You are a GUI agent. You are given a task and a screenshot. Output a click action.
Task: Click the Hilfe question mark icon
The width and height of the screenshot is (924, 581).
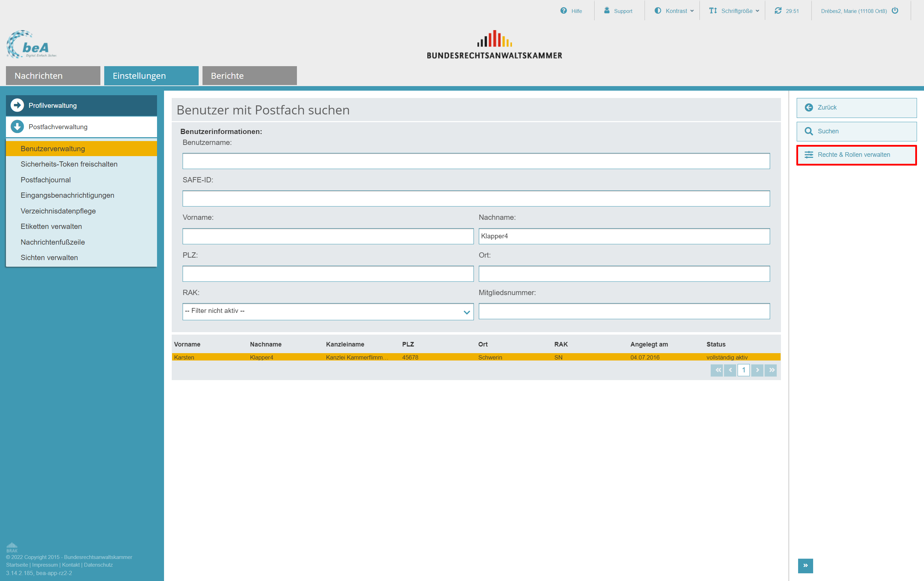click(563, 11)
